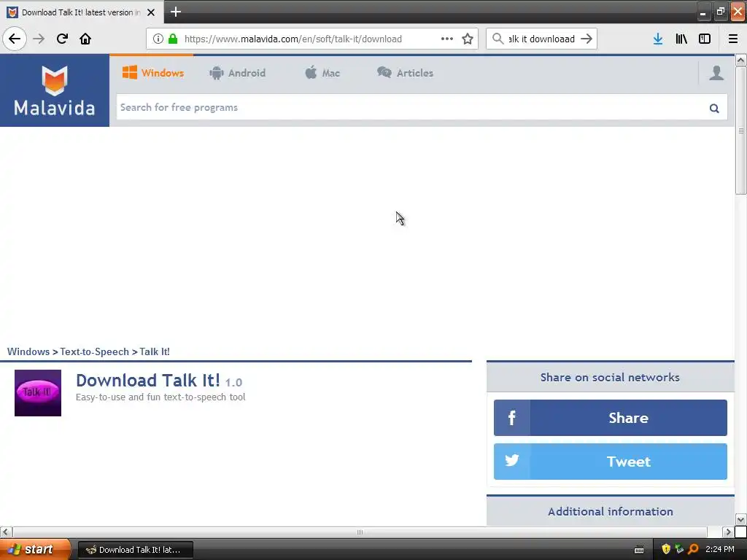This screenshot has width=747, height=560.
Task: Click the green secure padlock icon
Action: click(173, 39)
